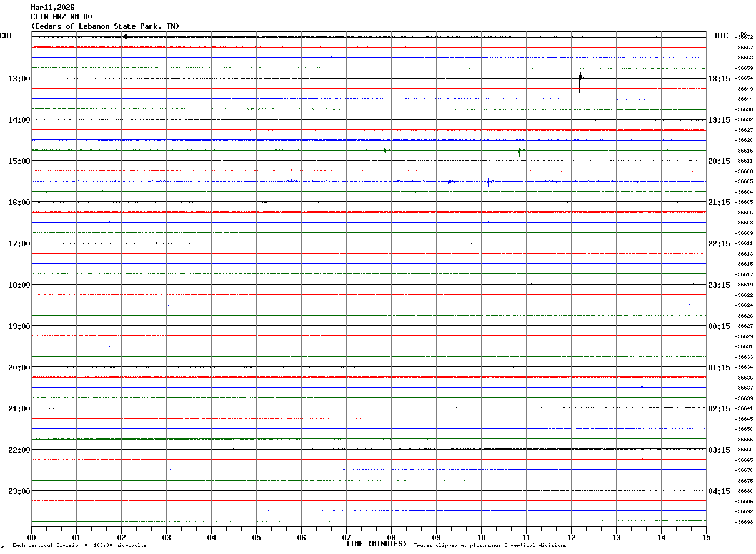756x554 pixels.
Task: Select the 22:00 CDT time label
Action: [19, 450]
